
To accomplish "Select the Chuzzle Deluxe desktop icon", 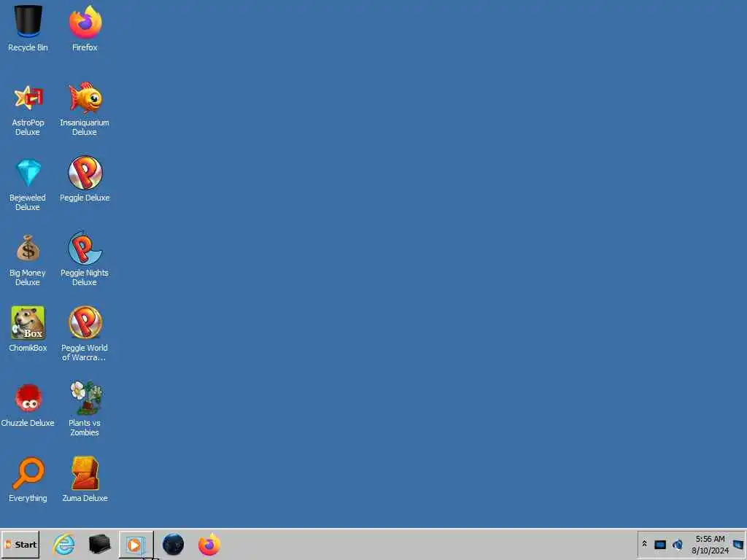I will [x=28, y=405].
